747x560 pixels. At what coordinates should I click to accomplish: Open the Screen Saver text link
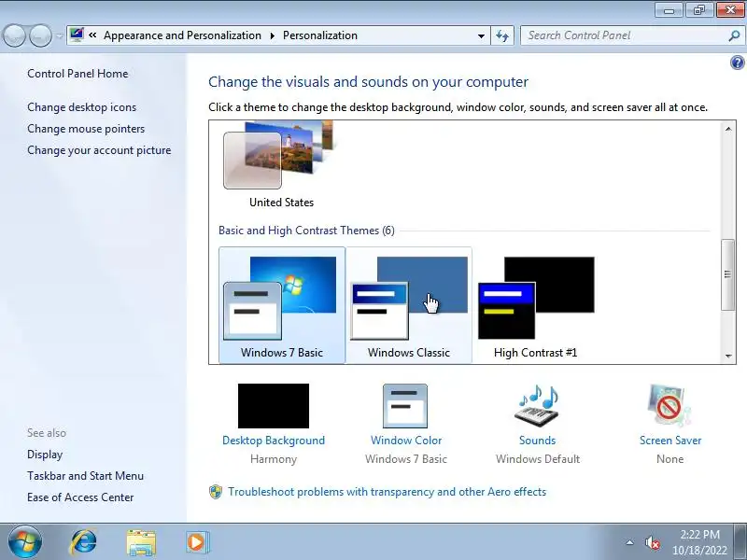tap(670, 441)
